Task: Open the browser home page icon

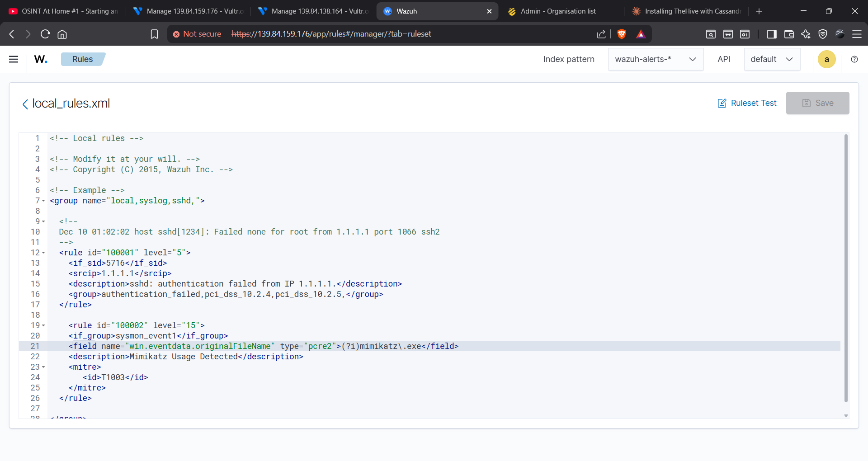Action: tap(62, 34)
